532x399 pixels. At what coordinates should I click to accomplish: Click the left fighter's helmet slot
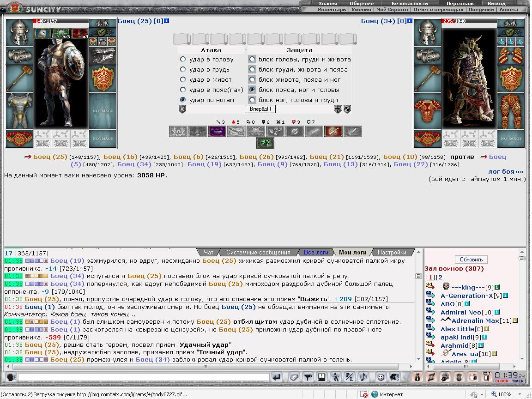tap(19, 32)
